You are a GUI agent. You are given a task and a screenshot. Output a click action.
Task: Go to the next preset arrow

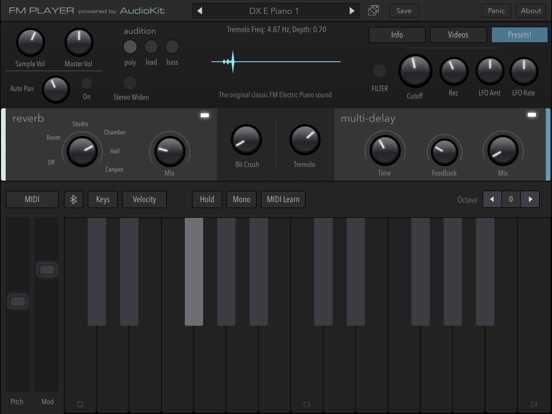pyautogui.click(x=351, y=11)
